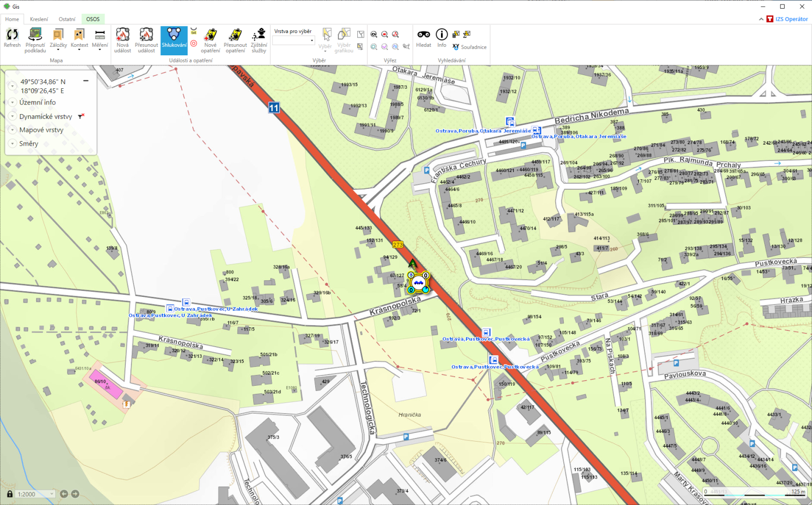The width and height of the screenshot is (812, 505).
Task: Go to next map view arrow
Action: tap(75, 494)
